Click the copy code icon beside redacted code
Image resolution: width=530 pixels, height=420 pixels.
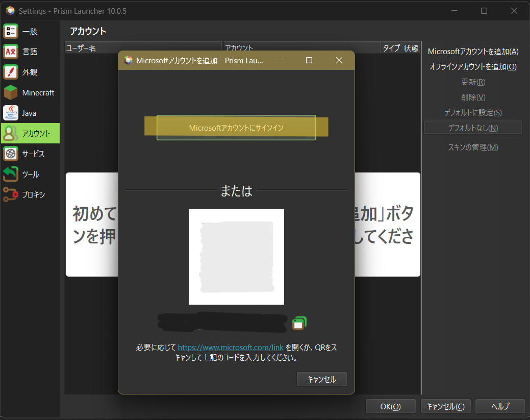pyautogui.click(x=299, y=323)
